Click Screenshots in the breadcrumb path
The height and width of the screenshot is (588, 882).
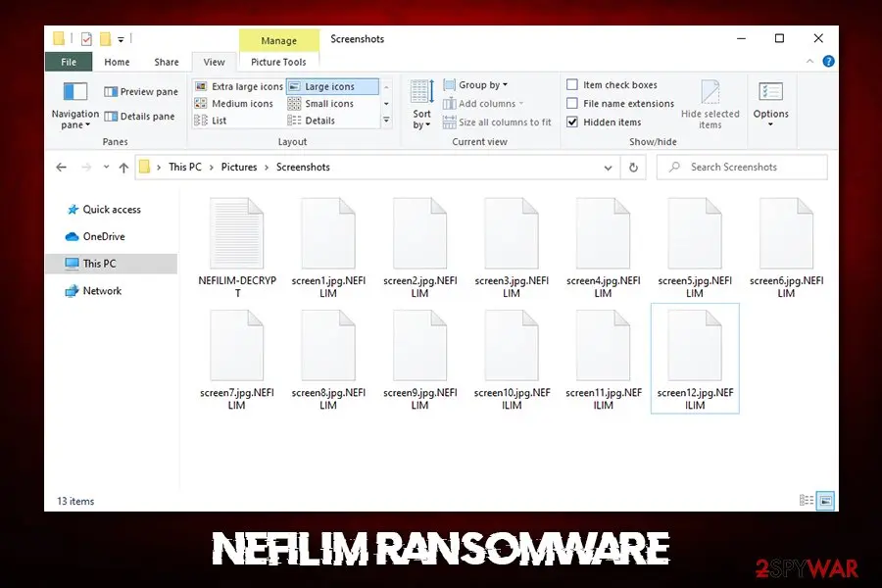[303, 168]
